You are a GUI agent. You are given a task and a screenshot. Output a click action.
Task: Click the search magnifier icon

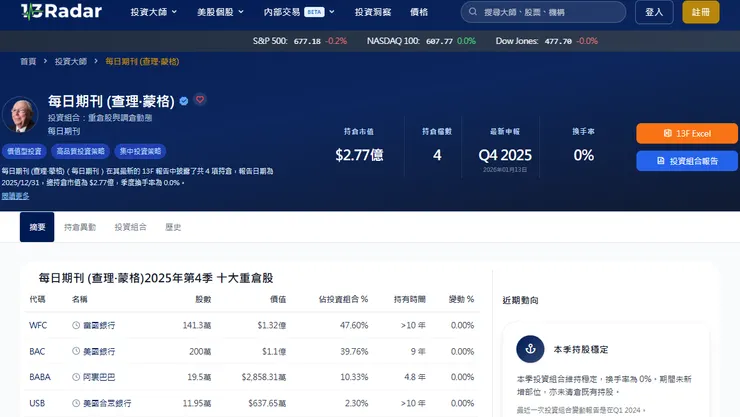(472, 12)
